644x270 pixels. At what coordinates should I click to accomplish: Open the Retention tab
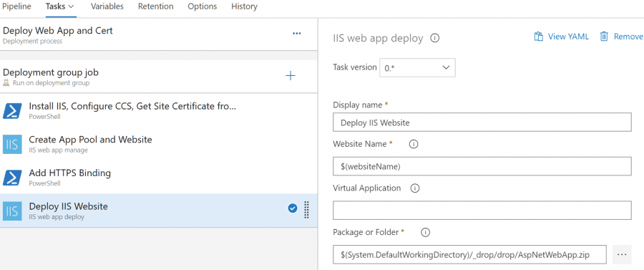(156, 6)
